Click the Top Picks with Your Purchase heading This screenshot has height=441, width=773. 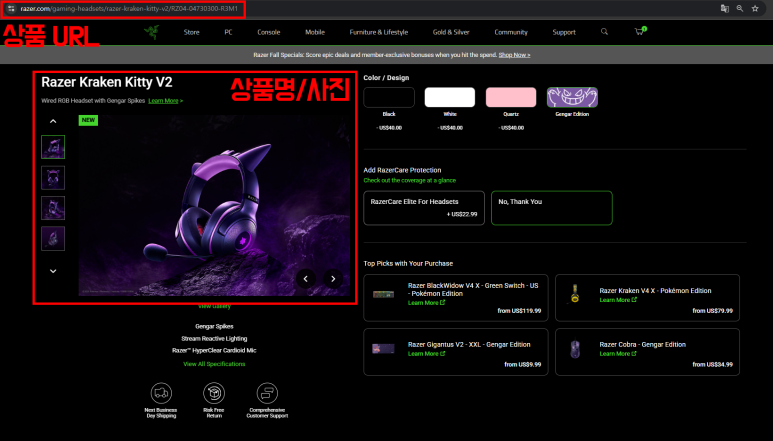point(408,264)
